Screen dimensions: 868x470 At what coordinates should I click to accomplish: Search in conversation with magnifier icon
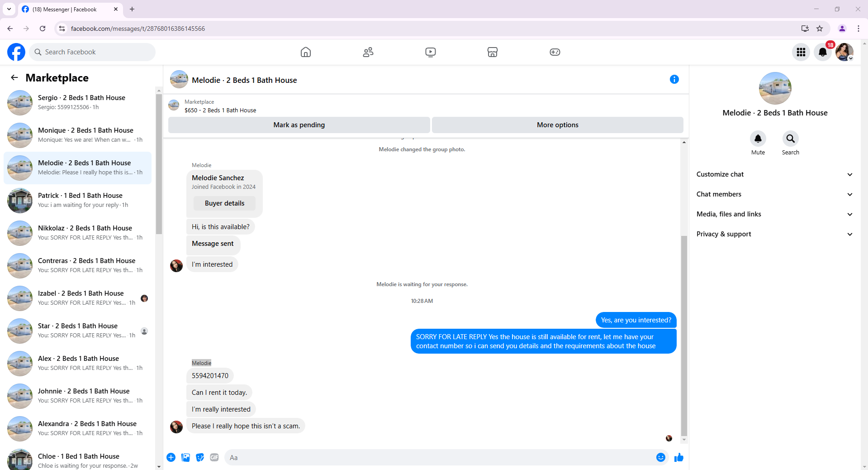coord(791,139)
